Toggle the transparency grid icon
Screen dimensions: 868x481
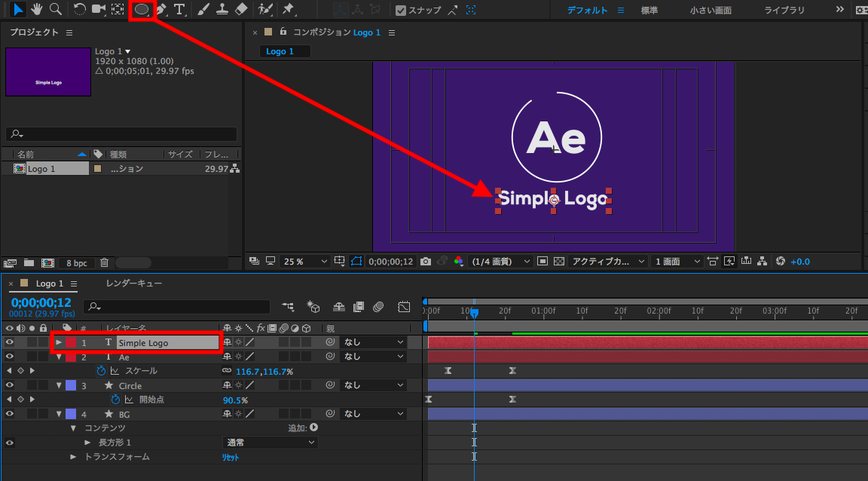559,262
